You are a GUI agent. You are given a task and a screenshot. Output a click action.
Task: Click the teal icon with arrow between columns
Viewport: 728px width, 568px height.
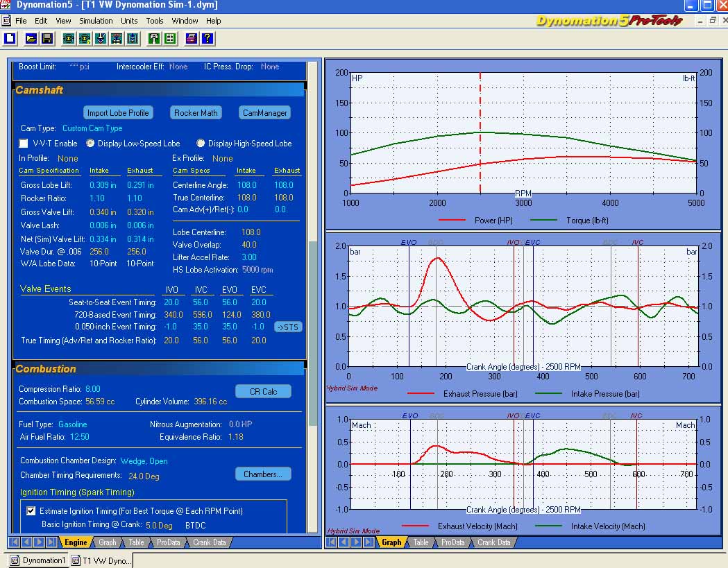[133, 39]
